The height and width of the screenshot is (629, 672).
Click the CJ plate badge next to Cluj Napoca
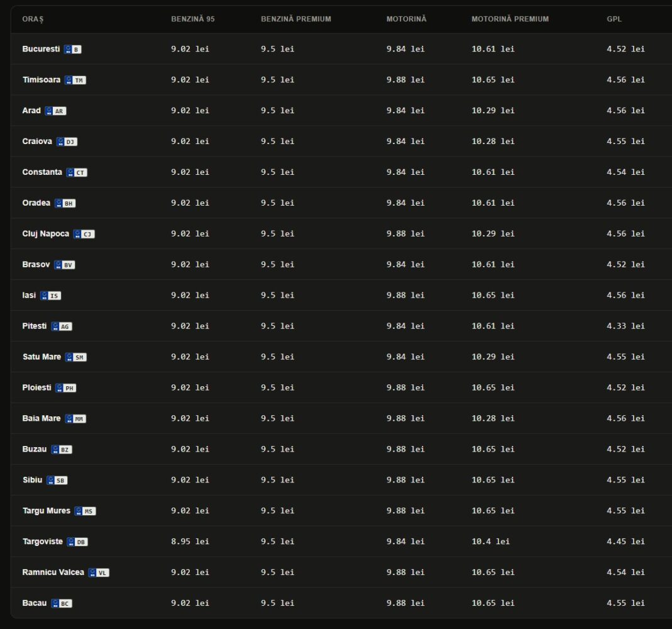click(84, 234)
